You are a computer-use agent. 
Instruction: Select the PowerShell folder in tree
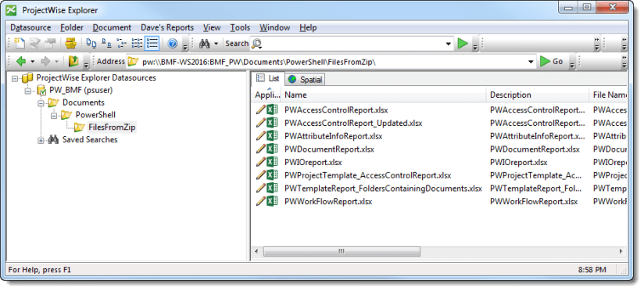95,115
